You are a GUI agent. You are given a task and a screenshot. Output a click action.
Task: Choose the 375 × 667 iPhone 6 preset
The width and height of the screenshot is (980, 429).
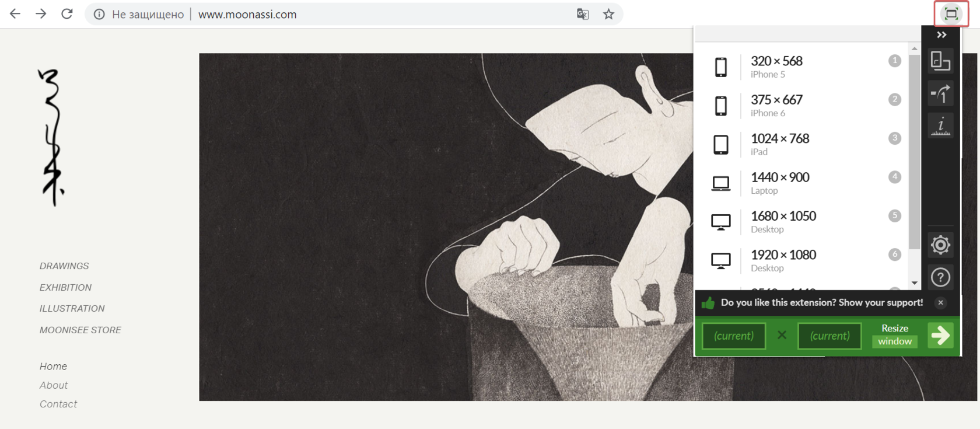(x=802, y=106)
